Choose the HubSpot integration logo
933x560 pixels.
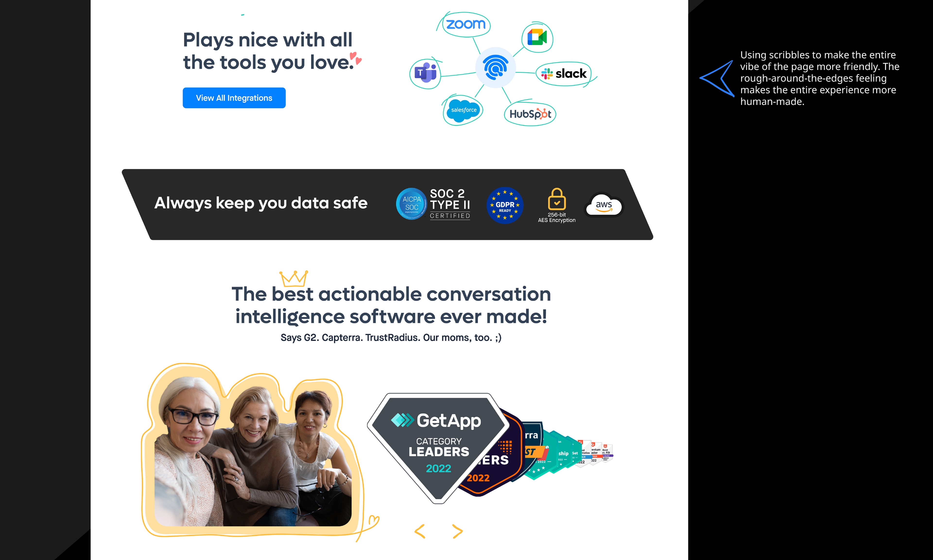[530, 114]
